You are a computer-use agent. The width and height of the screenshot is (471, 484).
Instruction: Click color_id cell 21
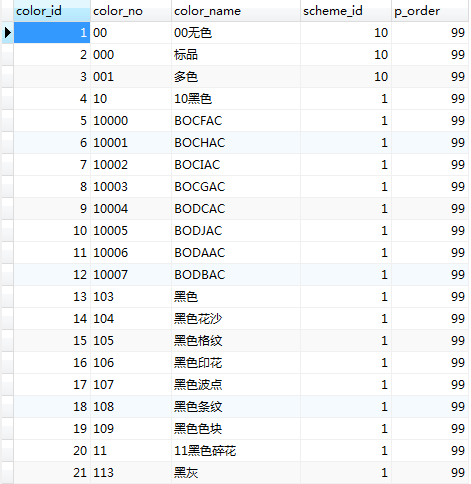[52, 473]
